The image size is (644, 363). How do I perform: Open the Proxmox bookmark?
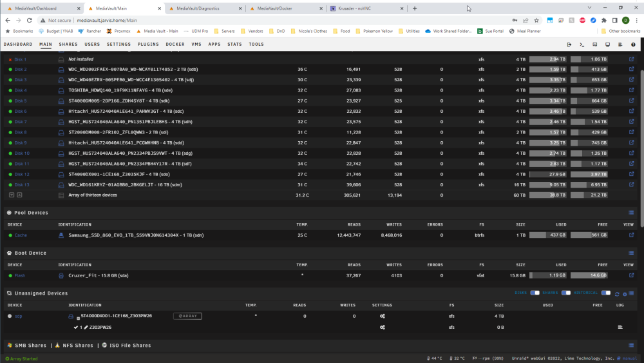118,31
